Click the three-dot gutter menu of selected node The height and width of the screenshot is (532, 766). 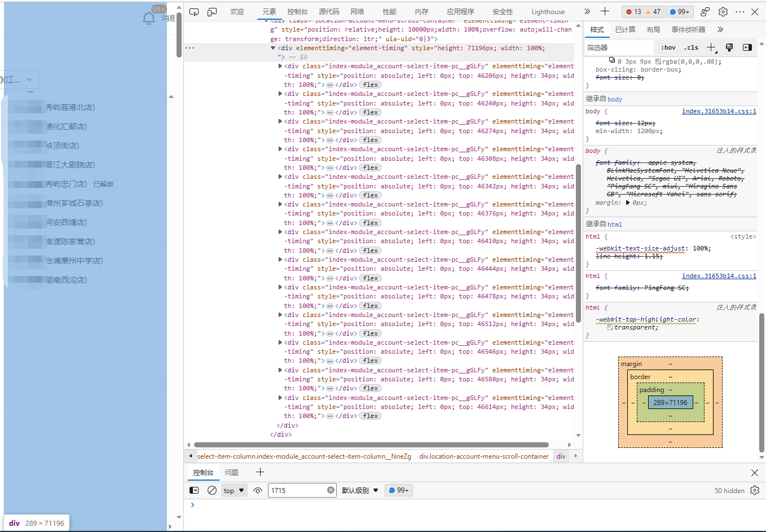[190, 48]
